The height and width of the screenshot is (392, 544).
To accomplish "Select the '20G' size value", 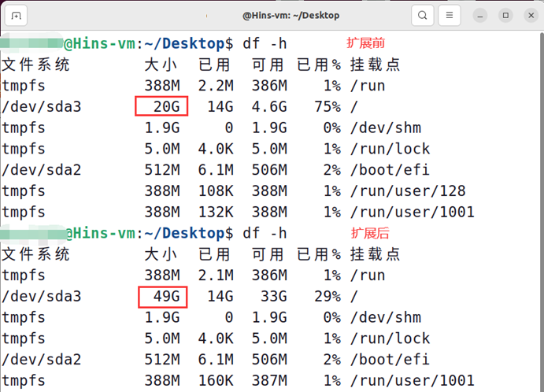I will coord(167,106).
